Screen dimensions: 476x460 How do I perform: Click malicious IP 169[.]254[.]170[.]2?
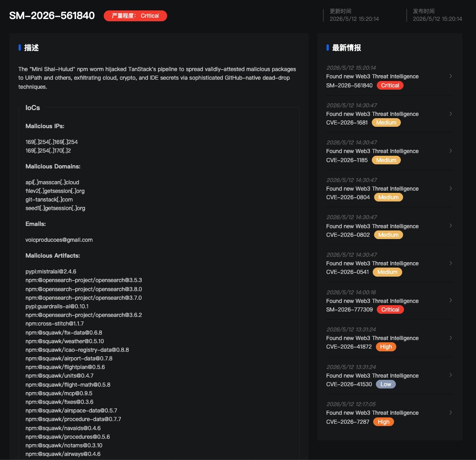point(48,150)
